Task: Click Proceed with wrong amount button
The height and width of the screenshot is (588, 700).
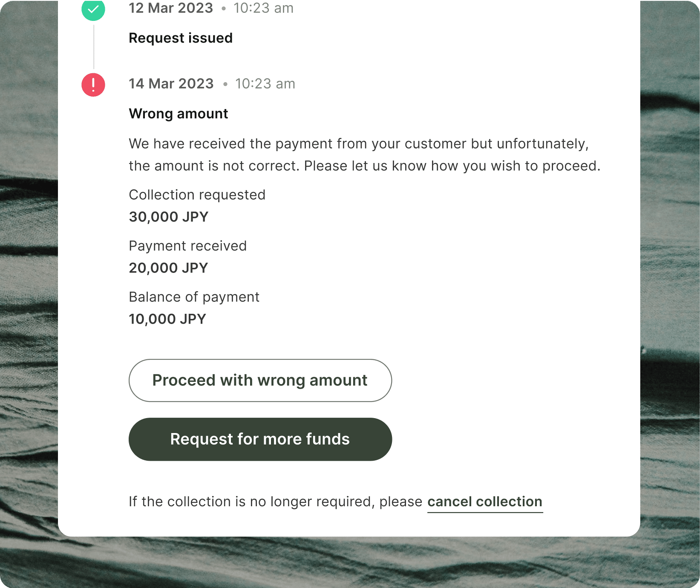Action: pos(260,380)
